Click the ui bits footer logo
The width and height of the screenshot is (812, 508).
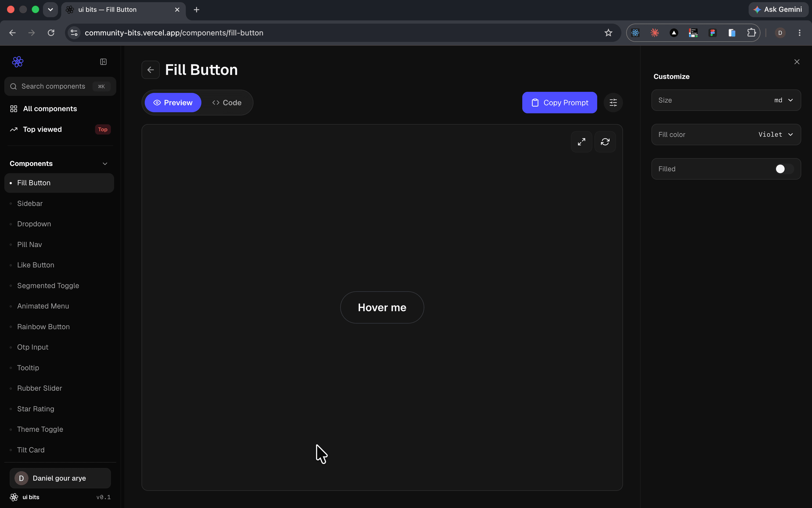(x=14, y=497)
